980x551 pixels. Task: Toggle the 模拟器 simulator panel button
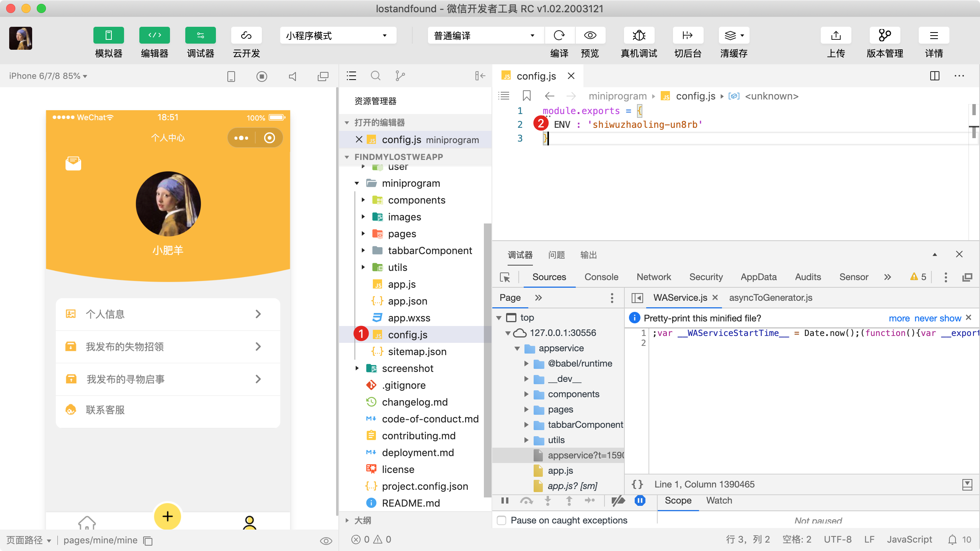pos(108,36)
